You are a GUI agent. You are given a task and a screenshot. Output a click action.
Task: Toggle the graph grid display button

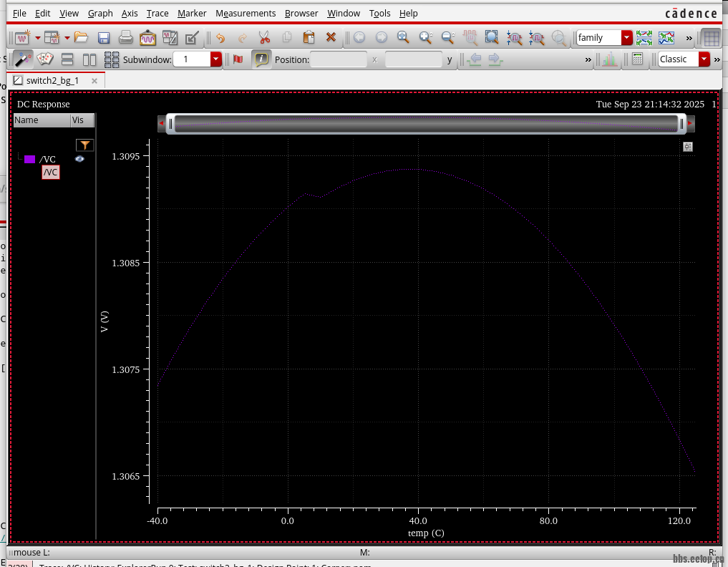712,38
